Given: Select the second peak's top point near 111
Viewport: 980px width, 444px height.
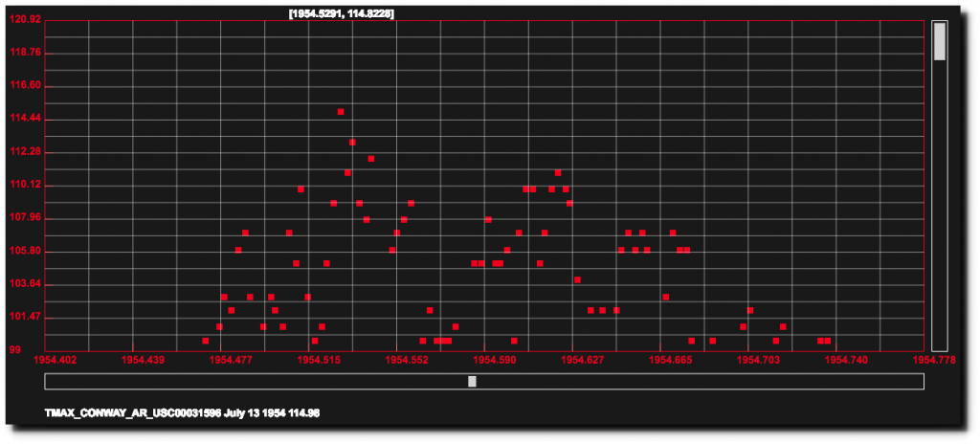Looking at the screenshot, I should 558,173.
